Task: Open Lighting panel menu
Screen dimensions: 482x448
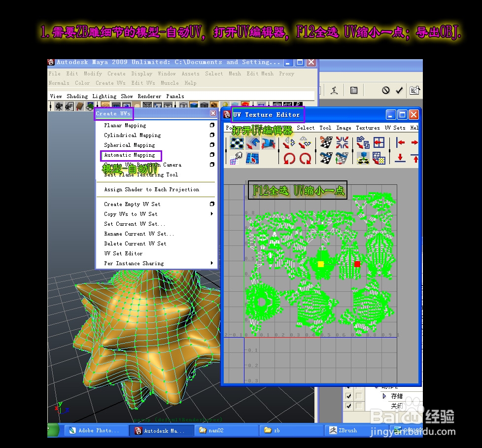Action: [x=104, y=96]
